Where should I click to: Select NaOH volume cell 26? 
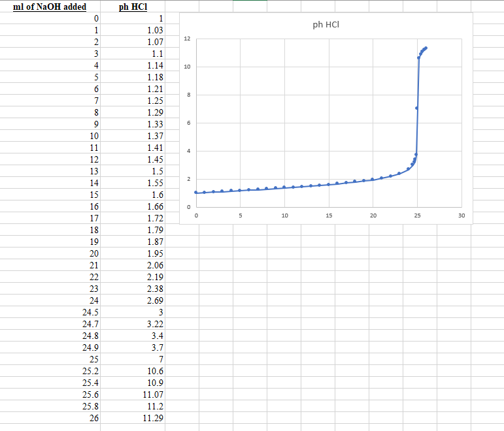pyautogui.click(x=50, y=418)
